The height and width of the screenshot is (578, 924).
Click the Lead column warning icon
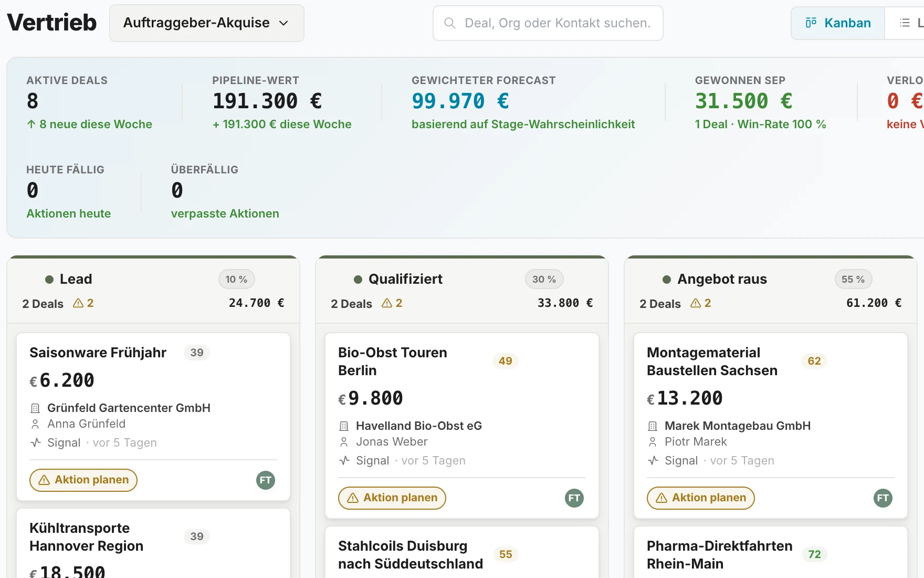[x=78, y=303]
